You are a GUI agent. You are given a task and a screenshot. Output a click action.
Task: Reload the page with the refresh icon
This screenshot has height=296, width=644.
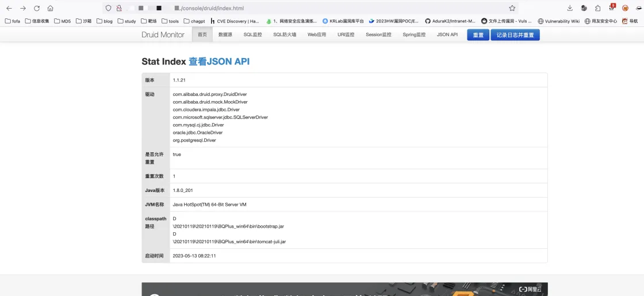(x=37, y=8)
